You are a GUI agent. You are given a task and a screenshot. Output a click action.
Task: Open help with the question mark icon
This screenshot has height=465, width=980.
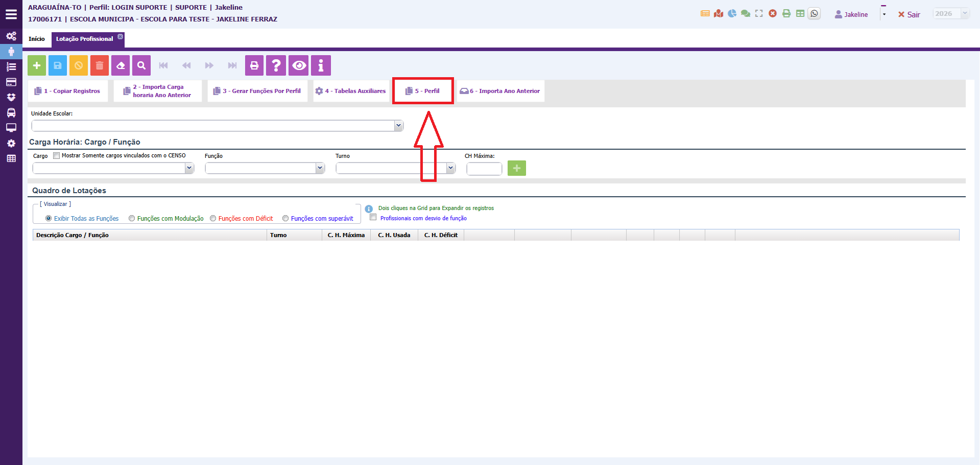[x=276, y=65]
